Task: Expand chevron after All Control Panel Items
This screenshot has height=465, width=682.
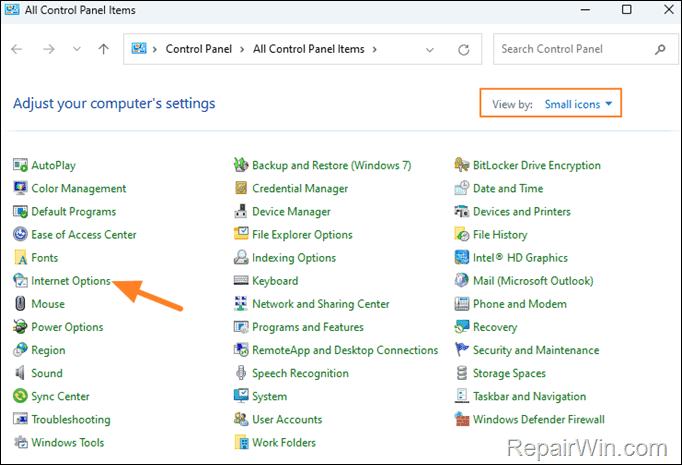Action: pos(374,49)
